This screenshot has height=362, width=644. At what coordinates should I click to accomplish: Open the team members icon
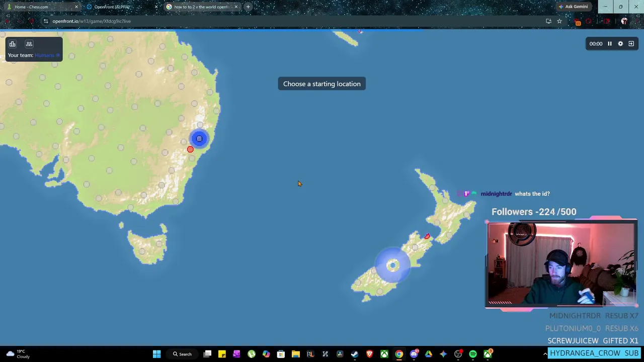29,44
